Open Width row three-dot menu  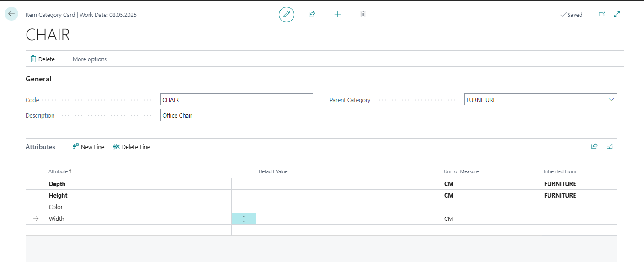tap(244, 219)
